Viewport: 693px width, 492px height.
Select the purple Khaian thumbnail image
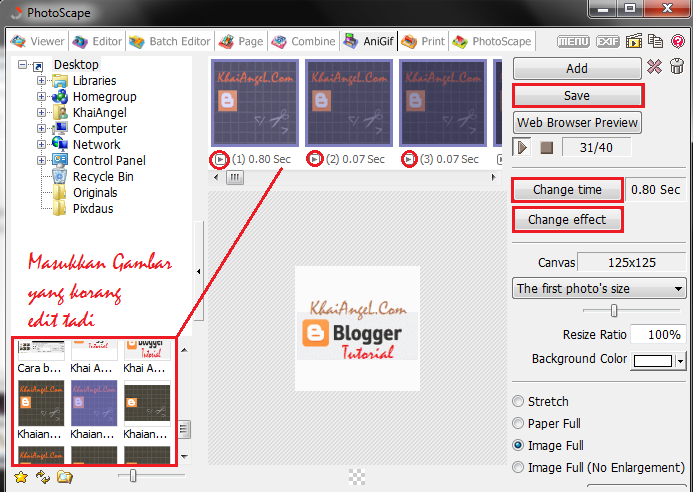coord(94,403)
